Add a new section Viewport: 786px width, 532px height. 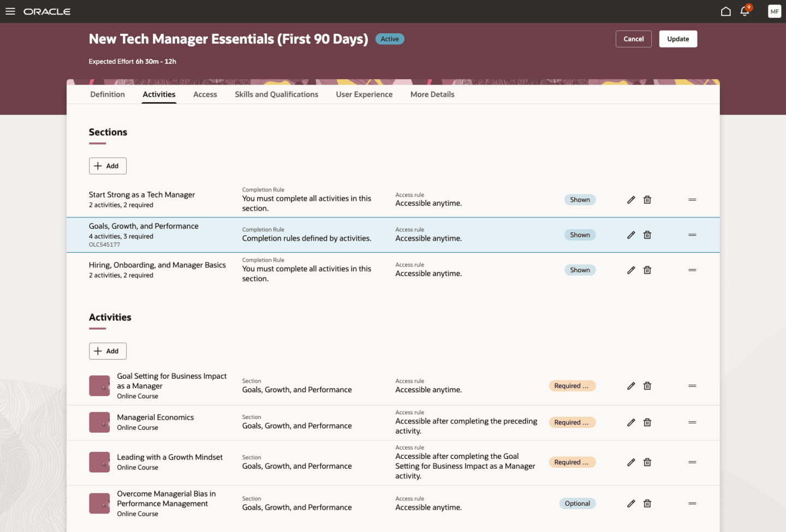[108, 166]
